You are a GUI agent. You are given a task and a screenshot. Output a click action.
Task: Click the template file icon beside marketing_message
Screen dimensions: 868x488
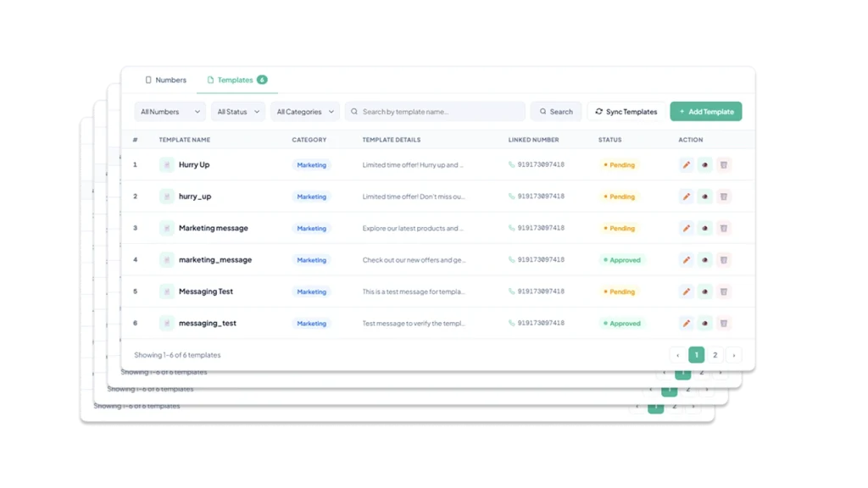167,260
